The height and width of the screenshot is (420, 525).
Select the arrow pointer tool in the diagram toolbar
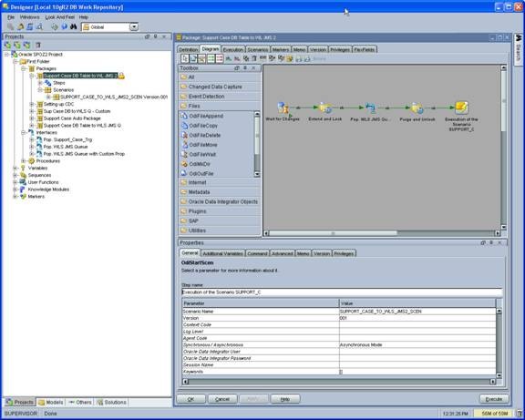click(184, 59)
